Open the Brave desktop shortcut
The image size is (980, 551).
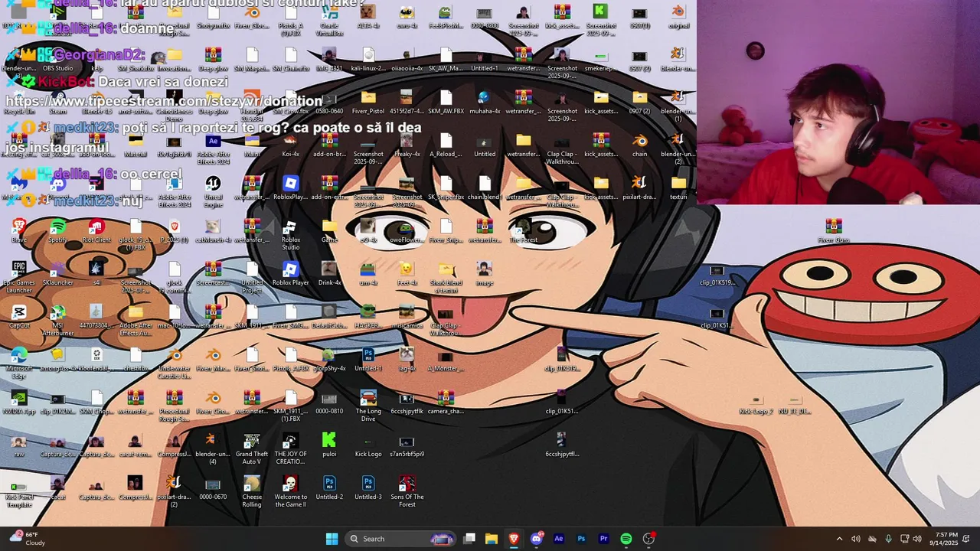click(x=19, y=230)
